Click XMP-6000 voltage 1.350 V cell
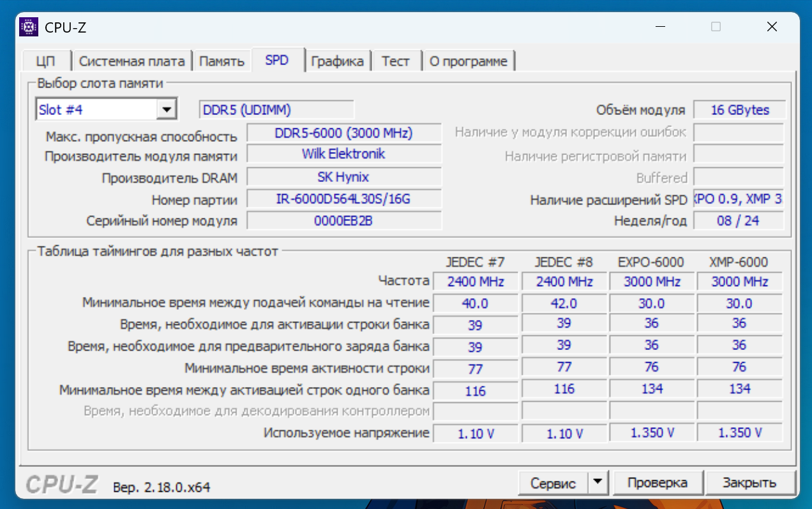 739,432
